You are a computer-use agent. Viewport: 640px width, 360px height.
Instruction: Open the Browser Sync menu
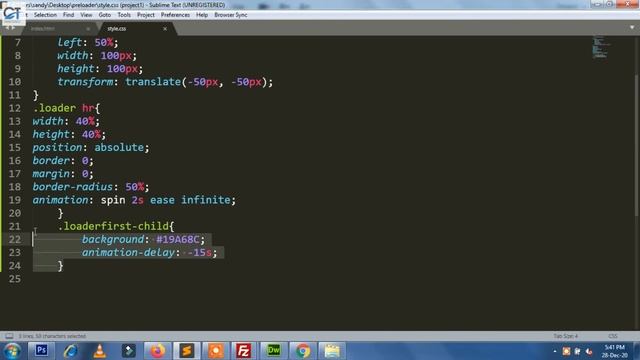coord(231,15)
